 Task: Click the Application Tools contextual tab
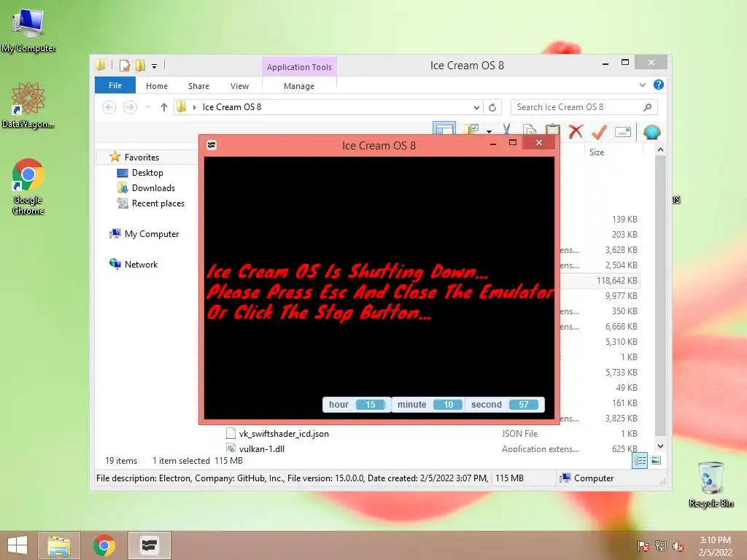299,67
